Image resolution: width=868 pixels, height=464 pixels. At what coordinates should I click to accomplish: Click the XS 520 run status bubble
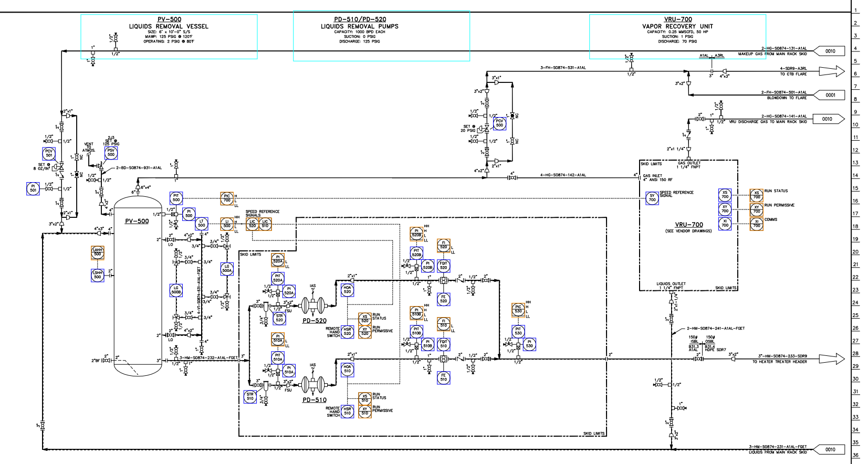[x=365, y=319]
